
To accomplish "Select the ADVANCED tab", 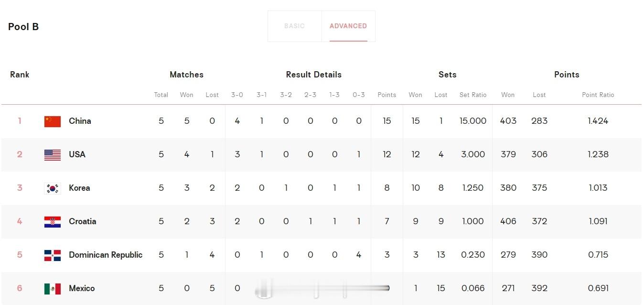I will click(x=348, y=26).
